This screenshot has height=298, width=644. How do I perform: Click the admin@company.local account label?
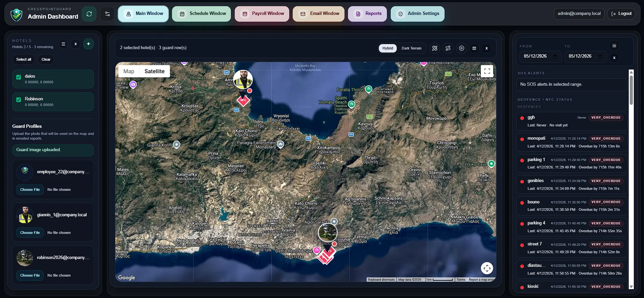click(579, 14)
